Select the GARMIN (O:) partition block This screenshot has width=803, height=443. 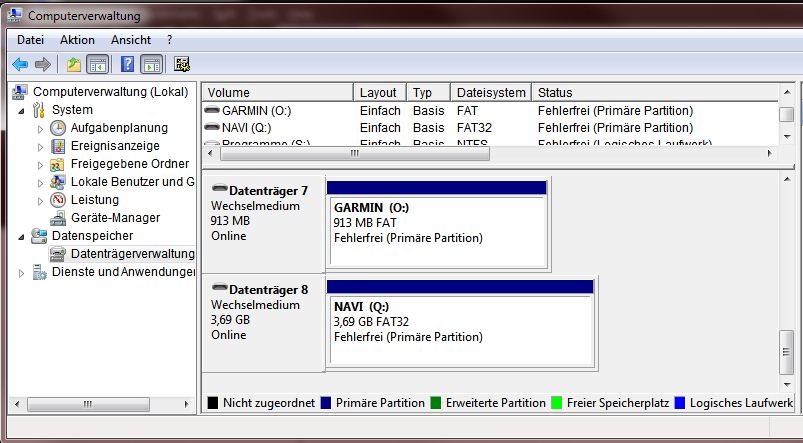pyautogui.click(x=437, y=224)
